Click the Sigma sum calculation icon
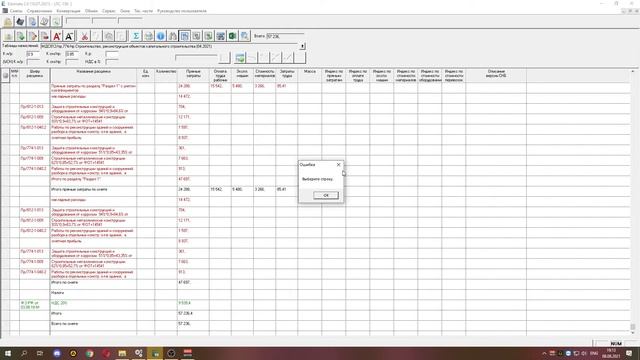Image resolution: width=640 pixels, height=360 pixels. click(136, 36)
